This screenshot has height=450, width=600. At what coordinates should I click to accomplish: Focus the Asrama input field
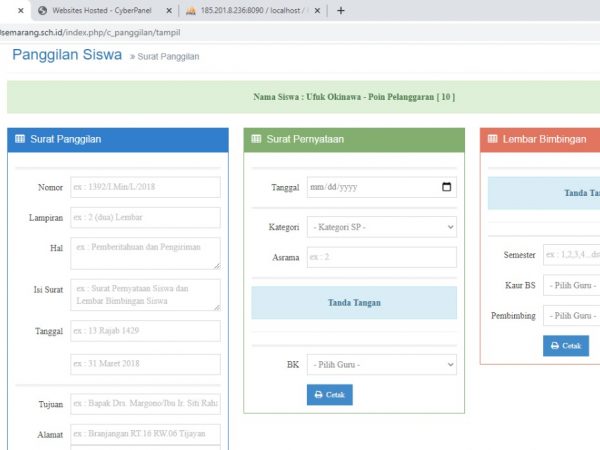point(382,257)
